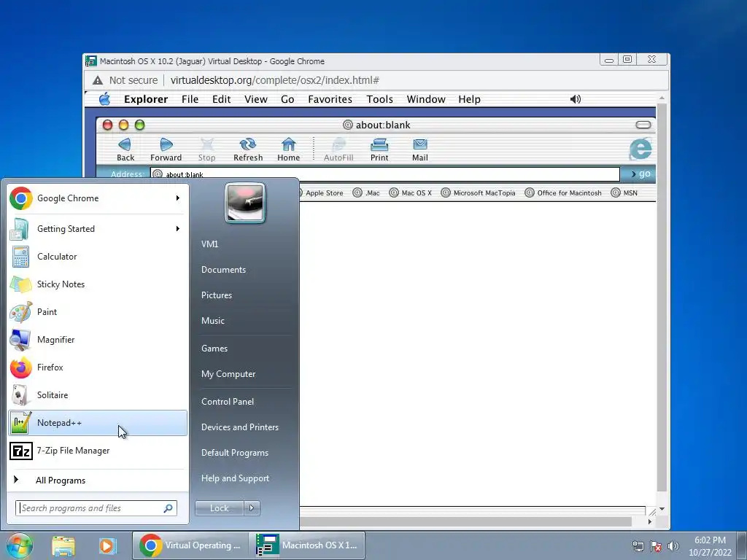Start the Paint program

click(x=98, y=312)
